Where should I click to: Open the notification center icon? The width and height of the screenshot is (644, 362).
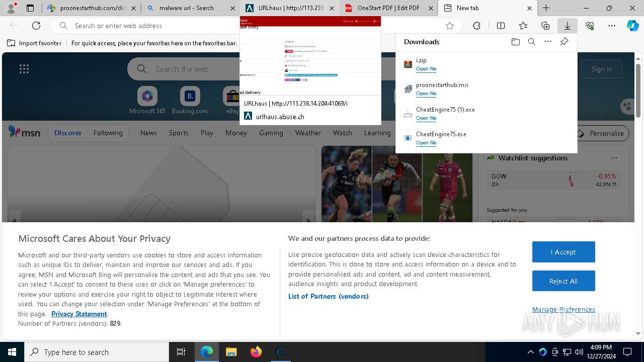(628, 352)
